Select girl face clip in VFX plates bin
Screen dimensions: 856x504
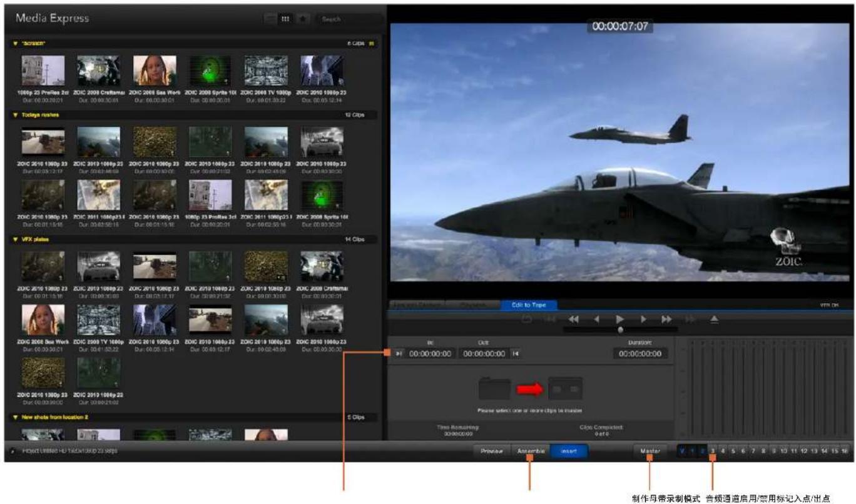coord(43,319)
